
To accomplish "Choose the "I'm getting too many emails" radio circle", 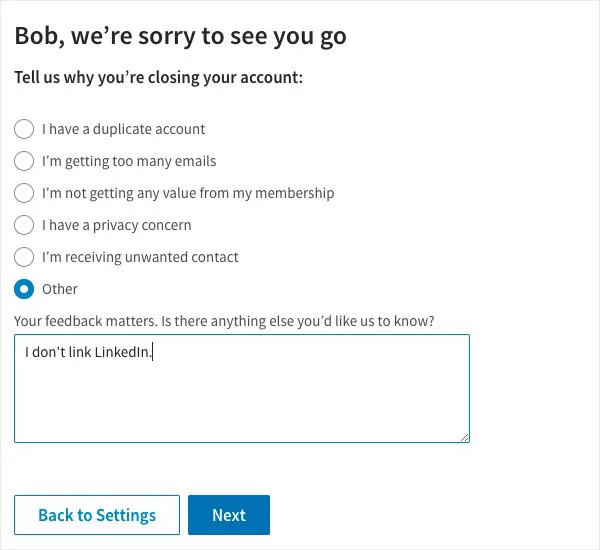I will point(24,161).
